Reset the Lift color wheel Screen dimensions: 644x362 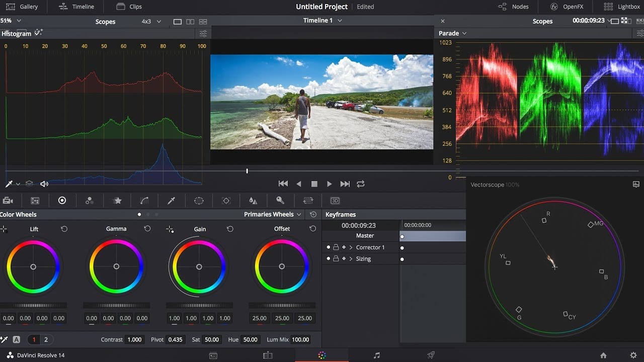pyautogui.click(x=64, y=229)
